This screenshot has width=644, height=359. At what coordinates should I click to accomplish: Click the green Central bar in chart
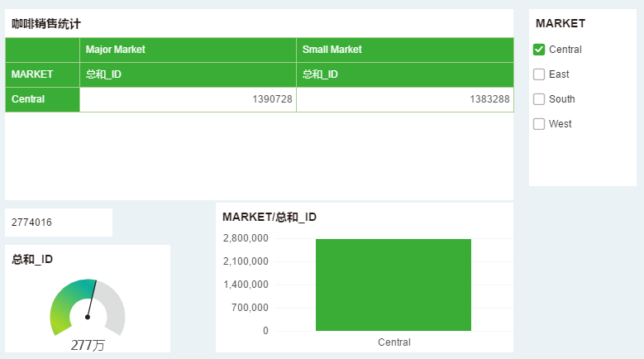click(x=394, y=285)
